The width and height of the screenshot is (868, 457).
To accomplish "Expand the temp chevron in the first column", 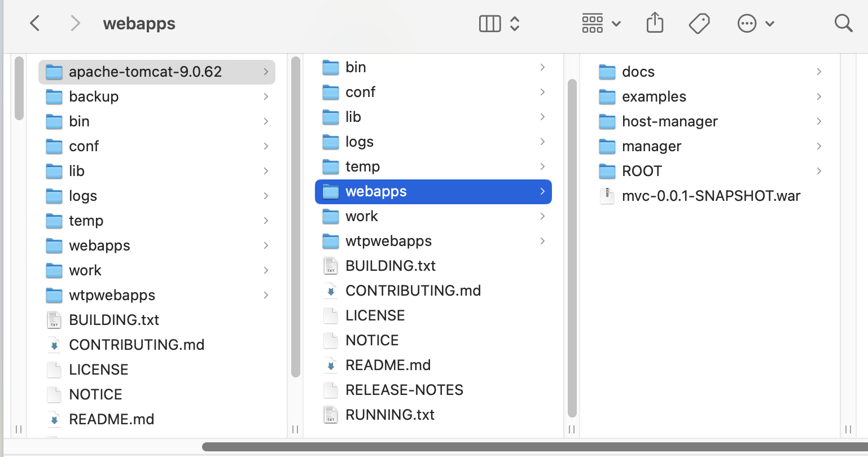I will pos(266,221).
